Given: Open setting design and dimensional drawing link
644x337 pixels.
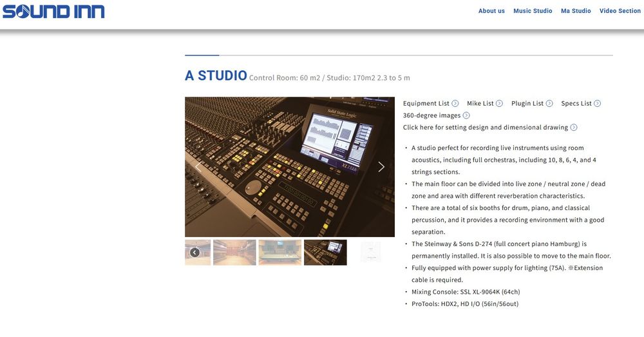Looking at the screenshot, I should pos(486,128).
